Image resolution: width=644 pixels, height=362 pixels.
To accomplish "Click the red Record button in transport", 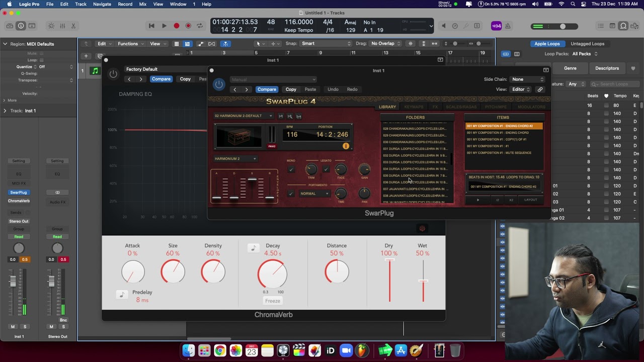I will click(x=177, y=26).
